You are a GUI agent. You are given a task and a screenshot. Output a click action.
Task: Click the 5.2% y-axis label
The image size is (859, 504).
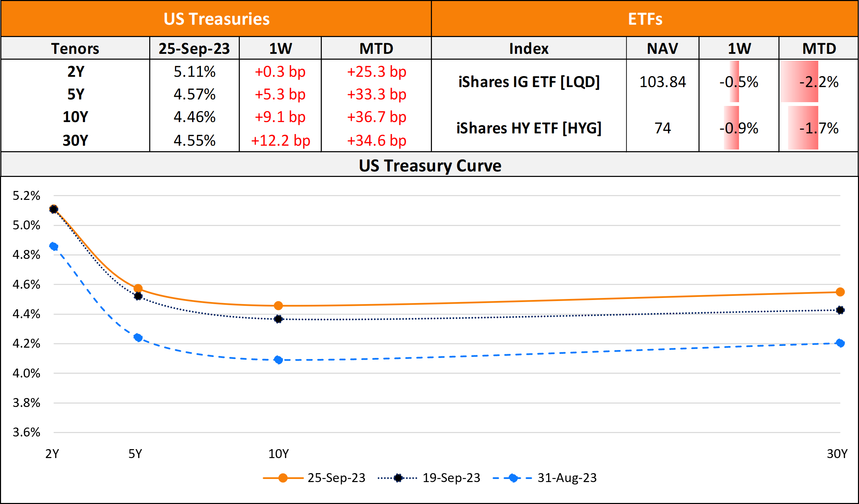(x=26, y=196)
